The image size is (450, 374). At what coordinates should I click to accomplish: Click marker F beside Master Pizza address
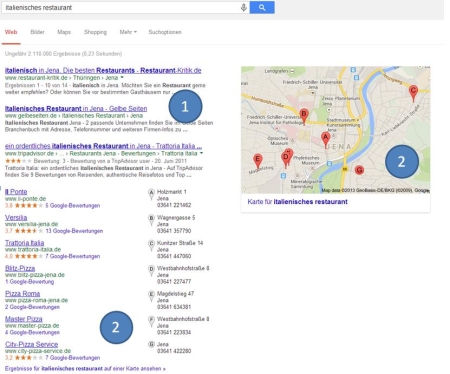(151, 321)
